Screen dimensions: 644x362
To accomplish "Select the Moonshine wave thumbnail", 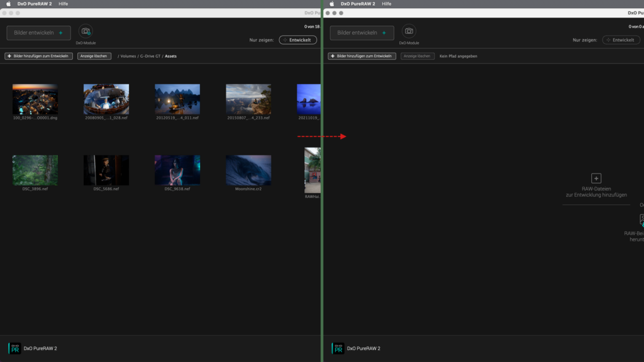I will [248, 170].
